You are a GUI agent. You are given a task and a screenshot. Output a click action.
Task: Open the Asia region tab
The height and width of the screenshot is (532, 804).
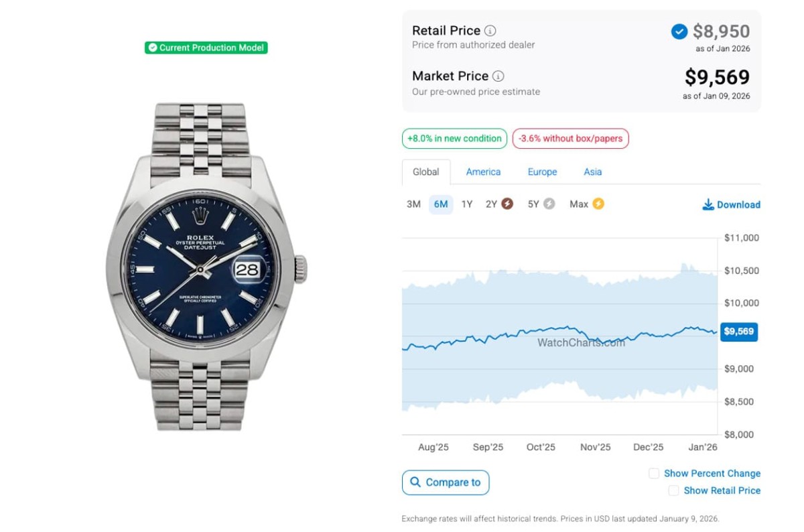tap(592, 172)
